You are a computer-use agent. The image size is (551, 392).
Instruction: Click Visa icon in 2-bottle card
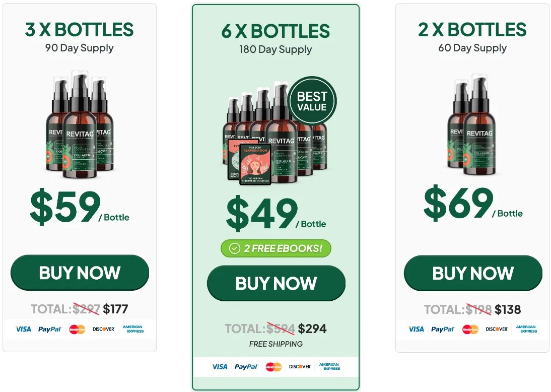(416, 329)
